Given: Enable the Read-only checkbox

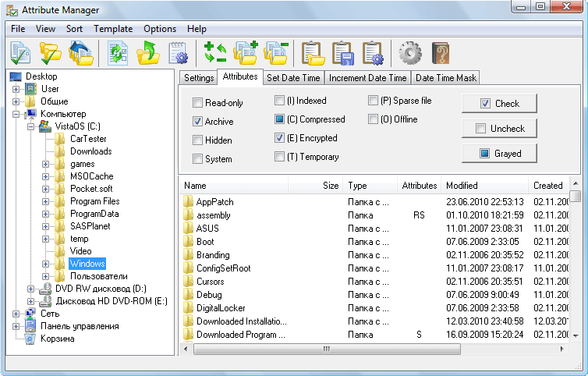Looking at the screenshot, I should click(198, 103).
